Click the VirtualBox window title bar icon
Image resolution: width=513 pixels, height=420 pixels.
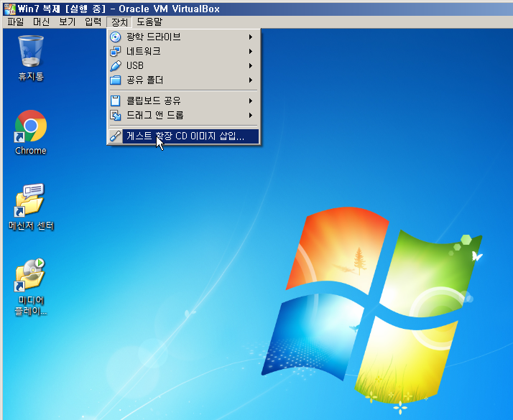[10, 9]
